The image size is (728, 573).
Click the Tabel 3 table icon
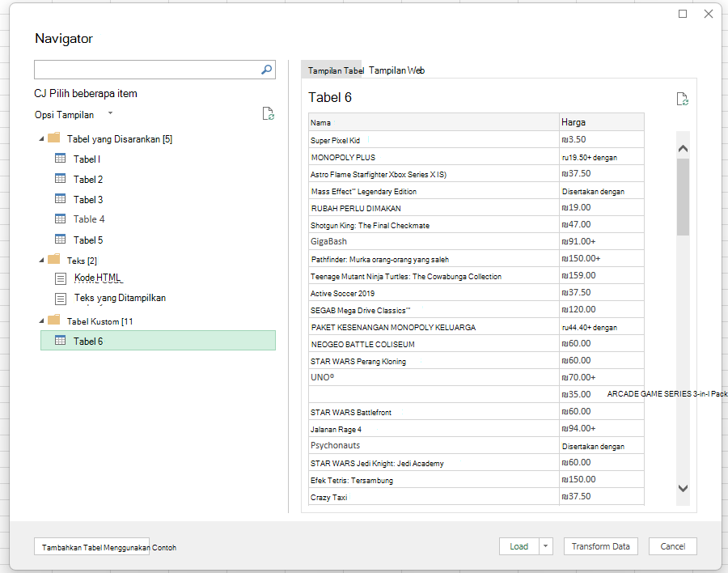tap(61, 199)
